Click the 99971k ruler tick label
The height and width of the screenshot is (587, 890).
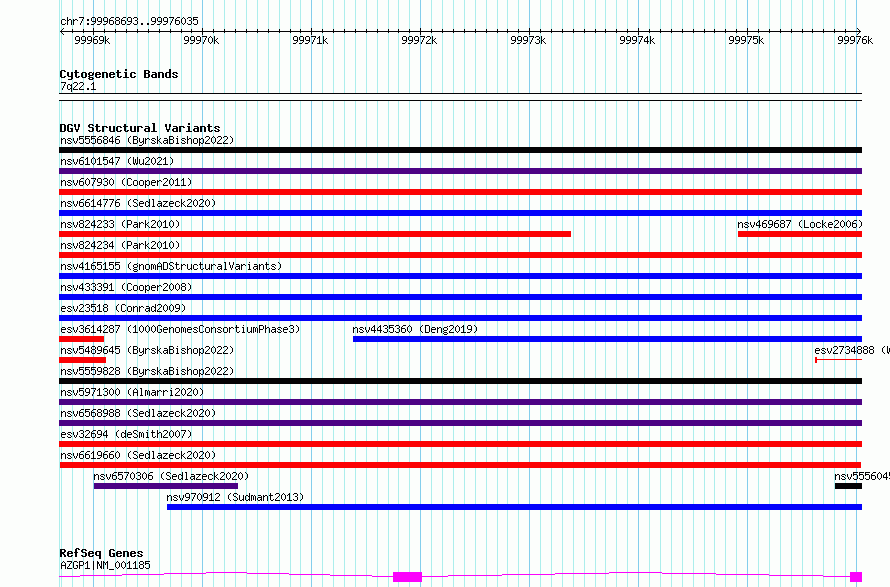click(310, 40)
